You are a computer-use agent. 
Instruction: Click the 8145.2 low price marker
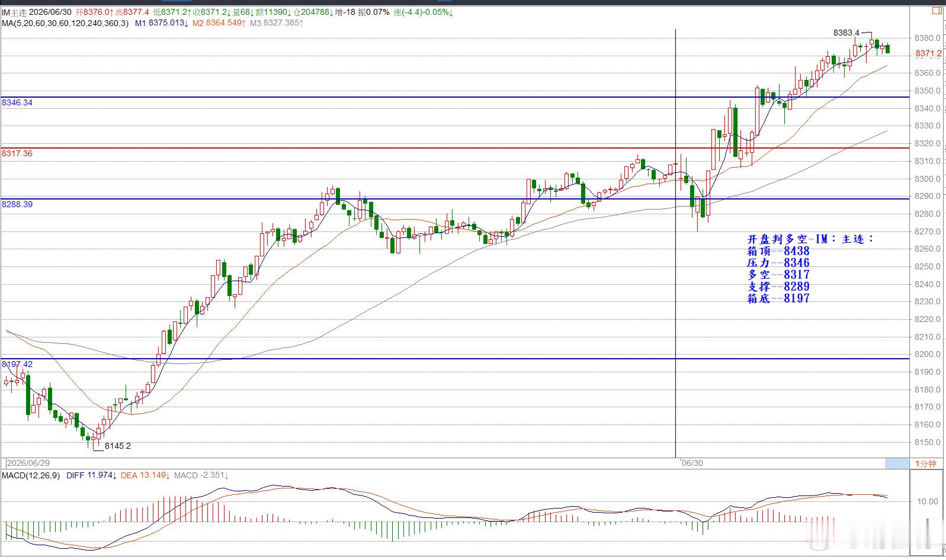tap(118, 446)
